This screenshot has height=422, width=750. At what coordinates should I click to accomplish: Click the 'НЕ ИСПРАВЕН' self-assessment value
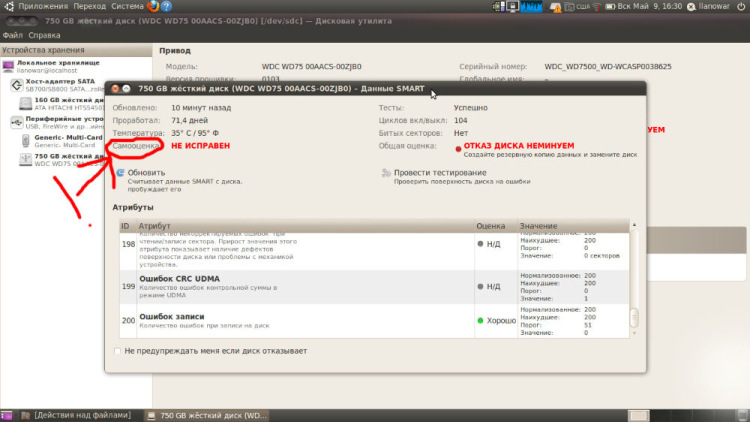(200, 146)
